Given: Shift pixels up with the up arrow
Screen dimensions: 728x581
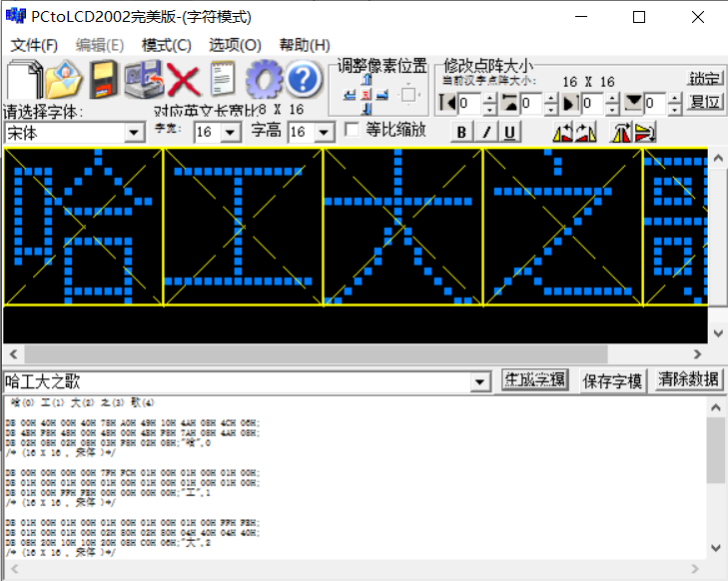Looking at the screenshot, I should click(x=366, y=79).
